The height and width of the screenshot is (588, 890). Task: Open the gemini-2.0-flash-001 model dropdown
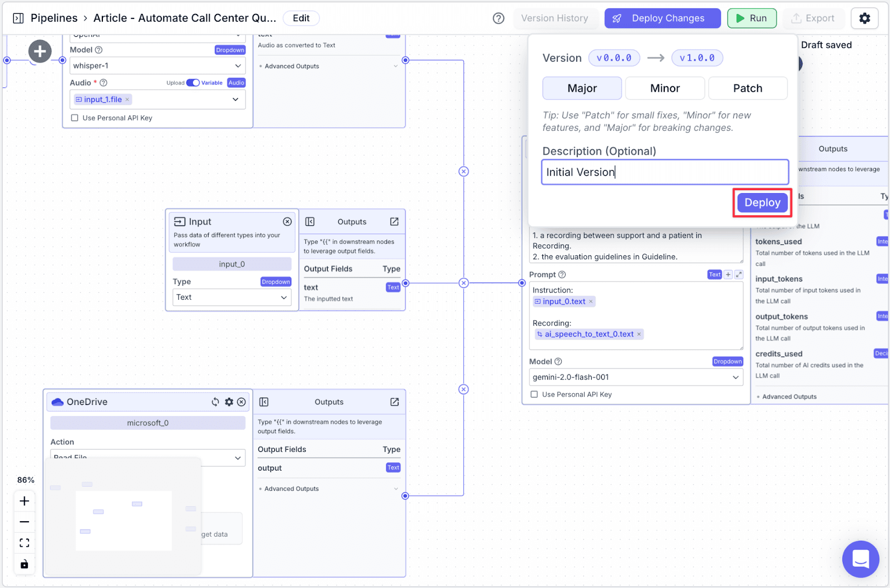pyautogui.click(x=636, y=377)
